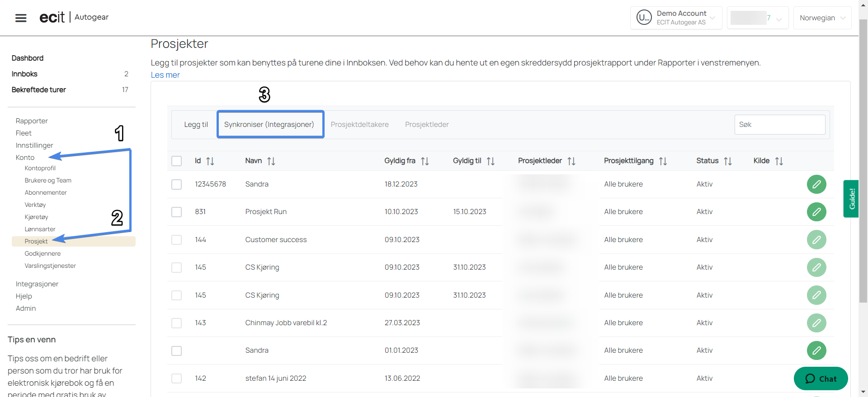Follow the Les mer link
The image size is (868, 397).
point(165,75)
